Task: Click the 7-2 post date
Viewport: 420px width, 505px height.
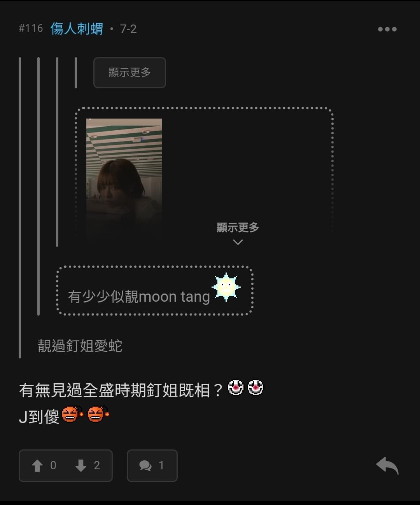Action: click(128, 29)
